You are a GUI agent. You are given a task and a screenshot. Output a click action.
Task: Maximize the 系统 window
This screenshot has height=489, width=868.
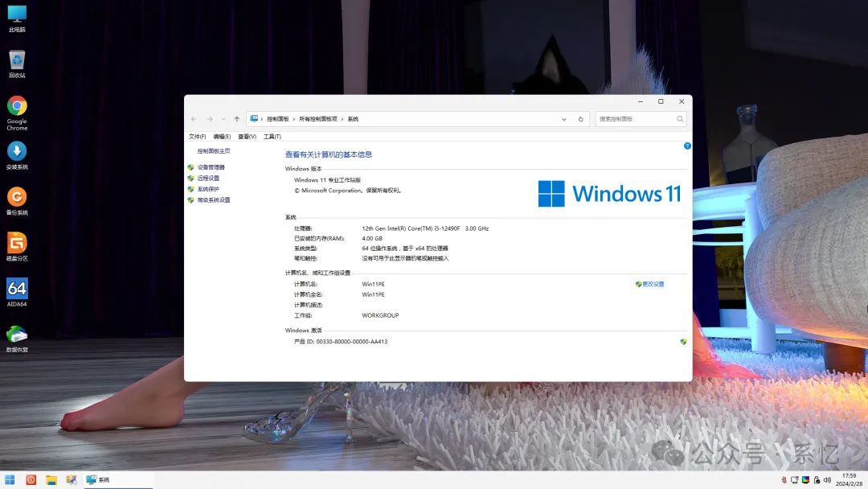661,102
